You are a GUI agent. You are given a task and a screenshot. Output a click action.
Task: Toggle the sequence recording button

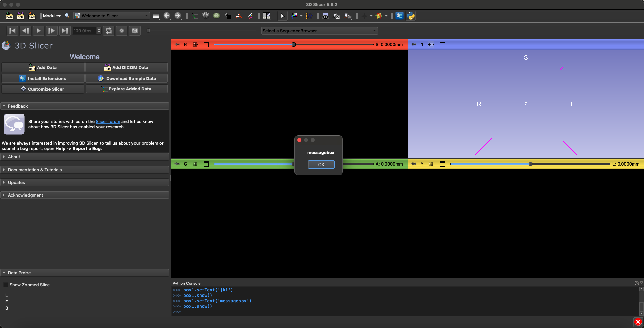(x=122, y=31)
